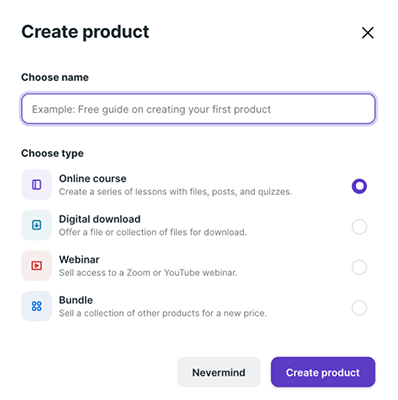398x400 pixels.
Task: Click the purple Online course book icon
Action: 37,185
